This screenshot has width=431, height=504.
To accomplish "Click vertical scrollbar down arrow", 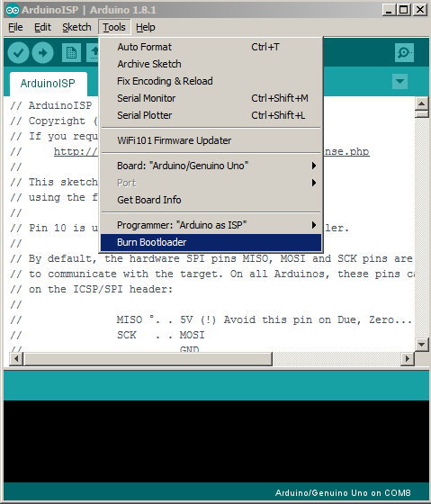I will pos(421,344).
